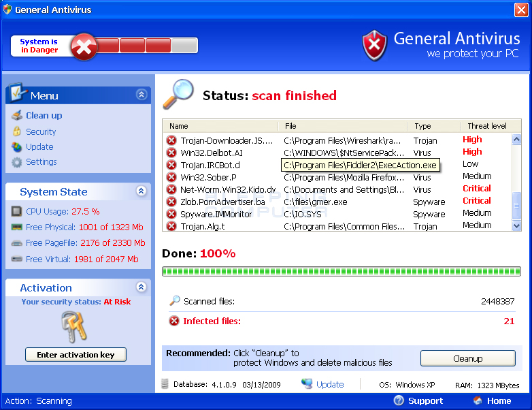Click the red X beside Trojan-Downloader.JS
This screenshot has height=410, width=532.
pos(171,140)
